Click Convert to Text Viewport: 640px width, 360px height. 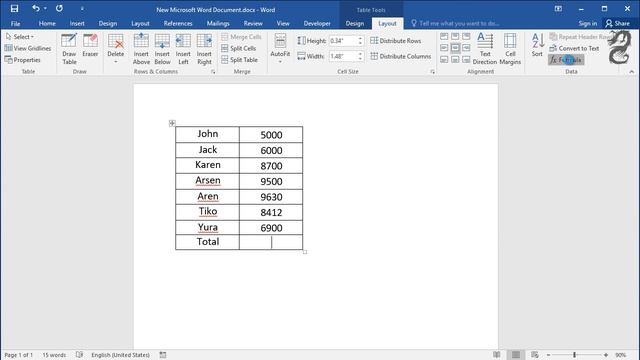(x=574, y=48)
